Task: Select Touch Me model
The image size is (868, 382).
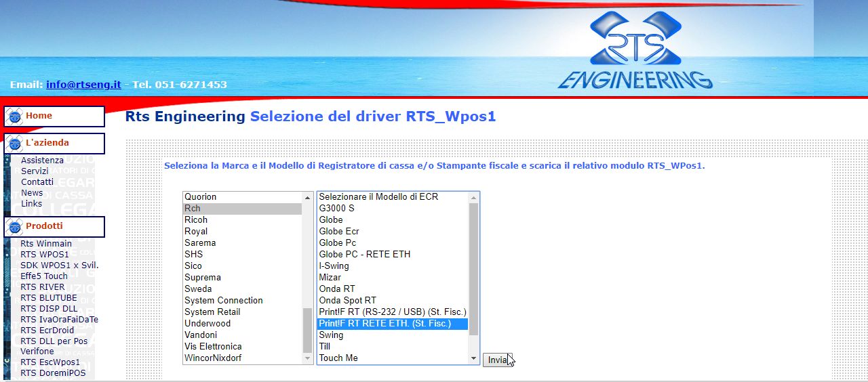Action: [393, 358]
